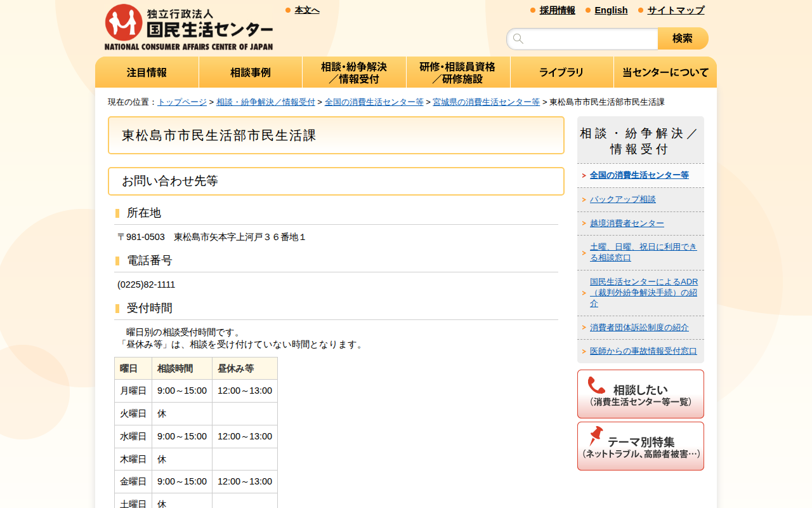Open 越境消費者センター page
The width and height of the screenshot is (812, 508).
point(627,223)
